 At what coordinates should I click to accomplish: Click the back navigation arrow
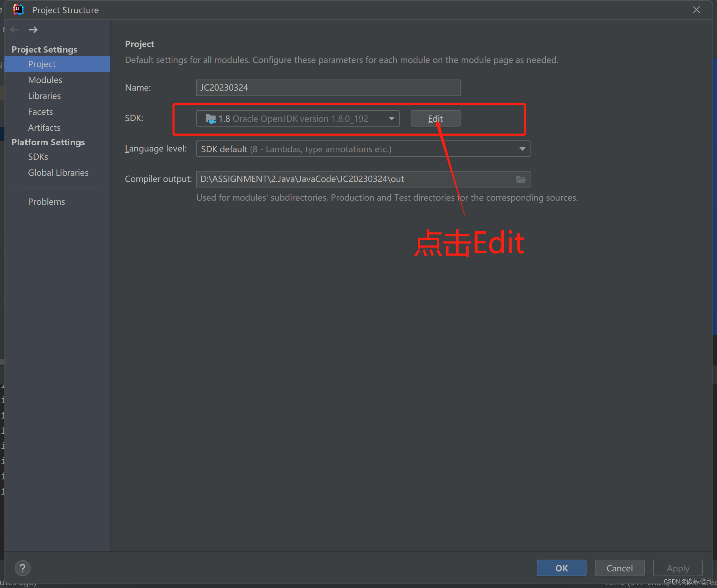[x=14, y=30]
